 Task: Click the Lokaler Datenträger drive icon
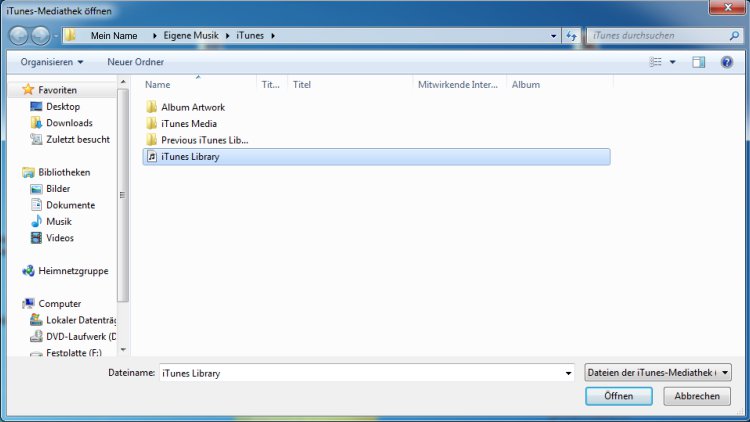tap(36, 320)
